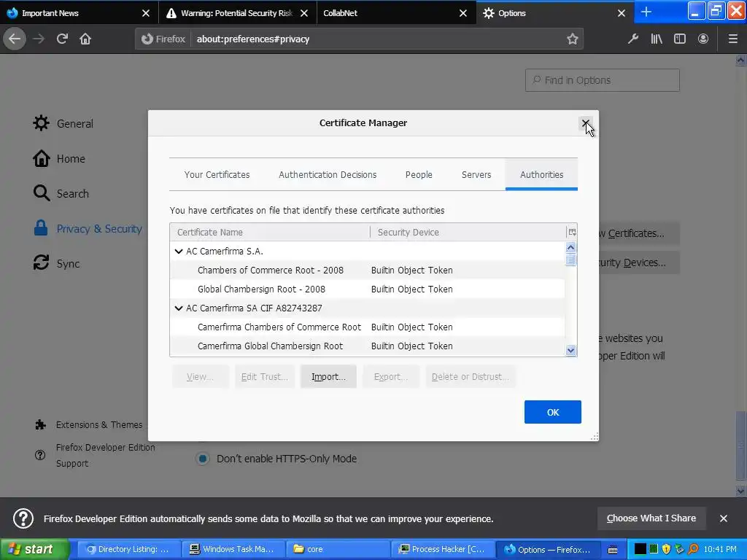This screenshot has width=747, height=560.
Task: Collapse the AC Camerfirma S.A. group
Action: pyautogui.click(x=179, y=251)
